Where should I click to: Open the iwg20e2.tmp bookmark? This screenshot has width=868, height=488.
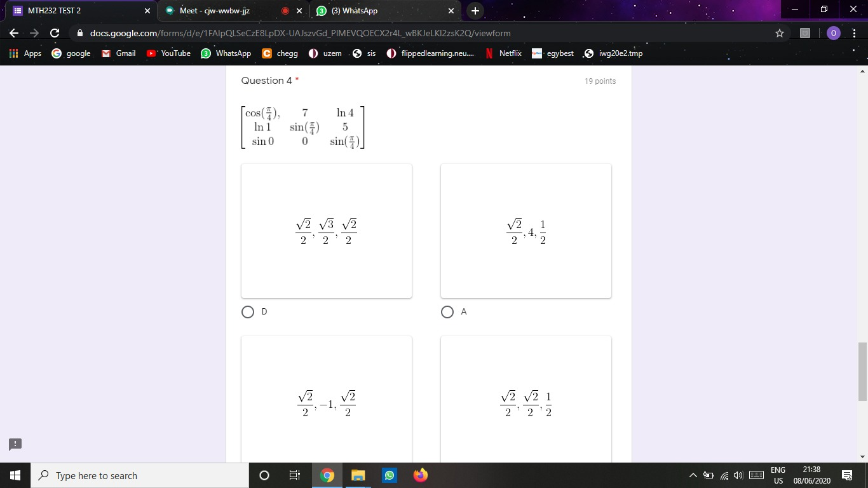613,53
